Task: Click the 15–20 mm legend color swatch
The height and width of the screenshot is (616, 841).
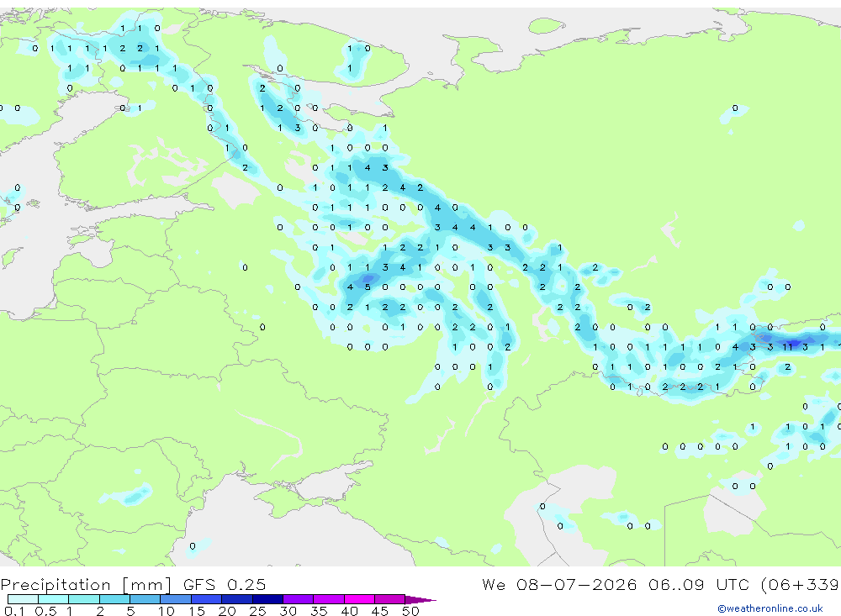Action: [207, 599]
